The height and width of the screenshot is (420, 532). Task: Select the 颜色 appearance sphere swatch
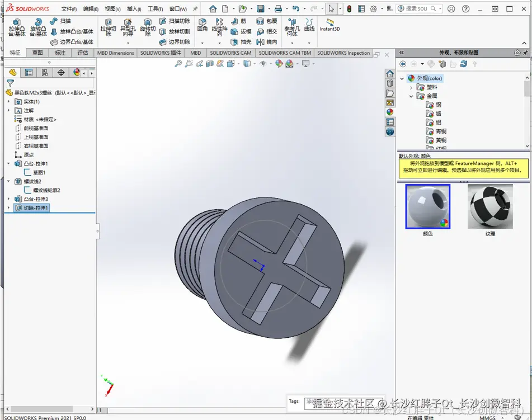click(x=428, y=207)
